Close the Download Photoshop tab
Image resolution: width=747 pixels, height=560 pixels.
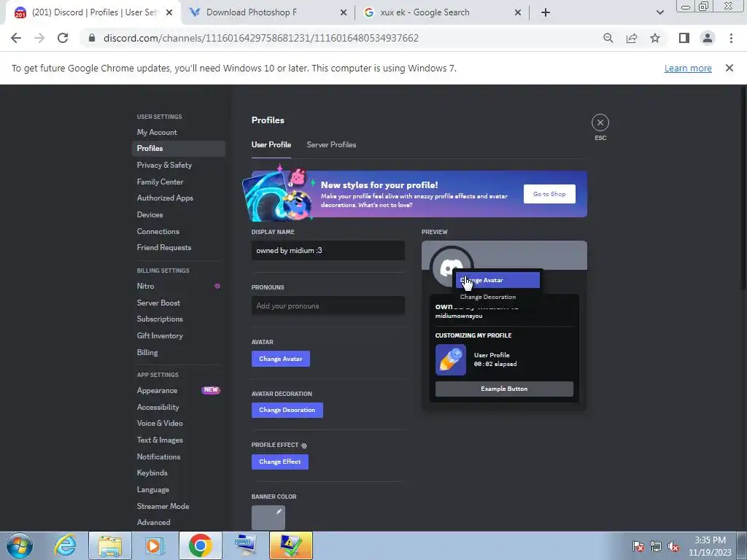(343, 12)
